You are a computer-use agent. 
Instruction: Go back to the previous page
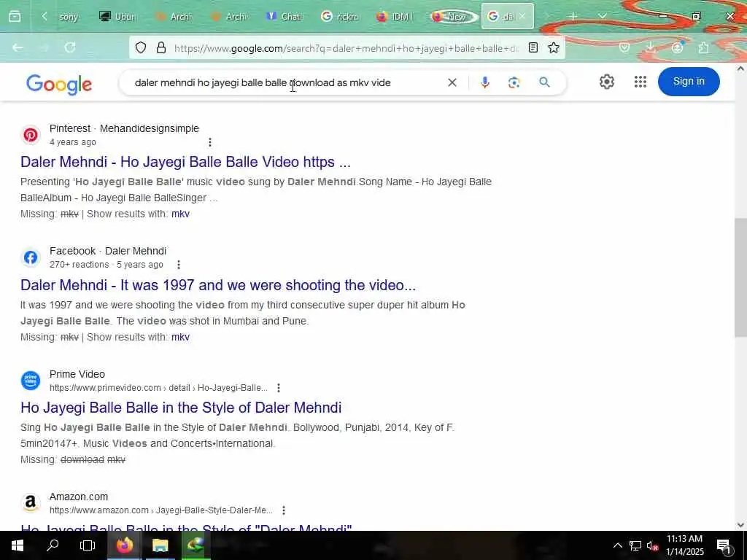point(18,47)
